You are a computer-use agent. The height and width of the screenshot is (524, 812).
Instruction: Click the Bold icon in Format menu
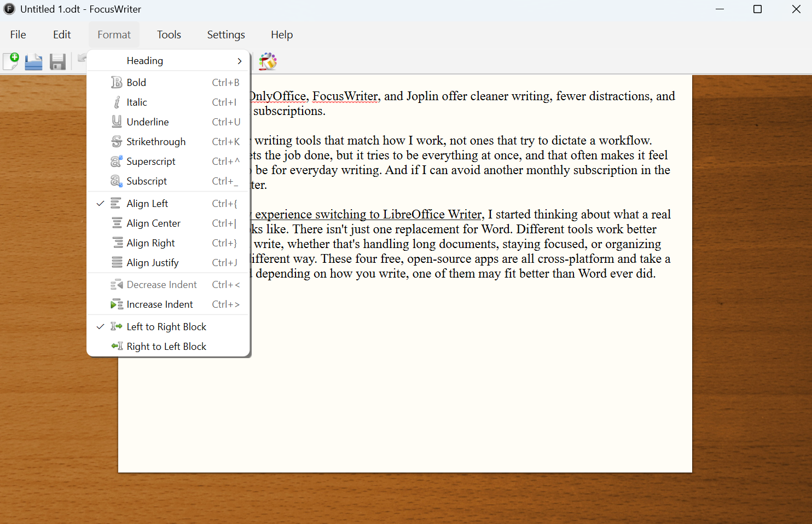[x=117, y=82]
